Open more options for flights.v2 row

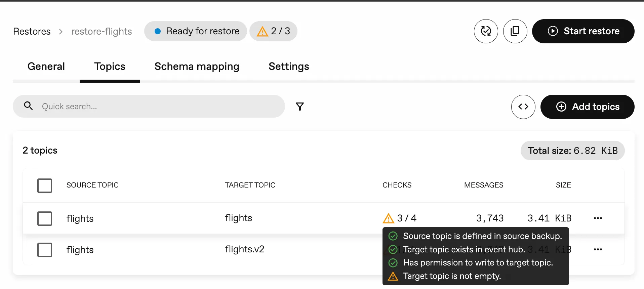598,249
